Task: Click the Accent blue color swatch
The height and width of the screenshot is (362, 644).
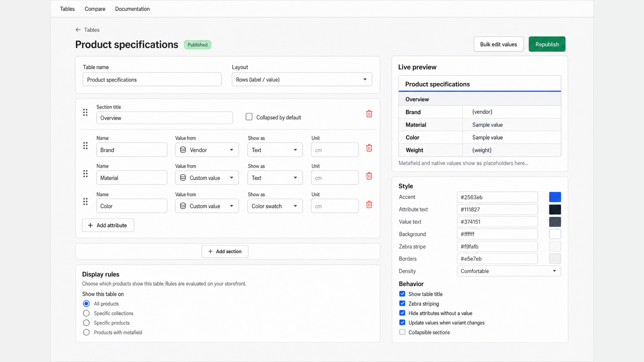Action: (x=555, y=197)
